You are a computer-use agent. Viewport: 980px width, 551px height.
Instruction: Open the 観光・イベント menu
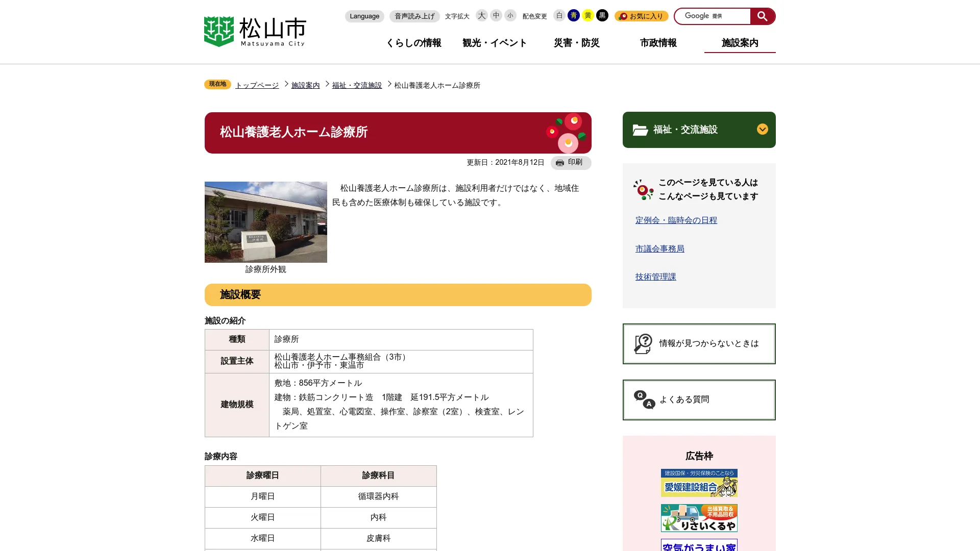495,43
